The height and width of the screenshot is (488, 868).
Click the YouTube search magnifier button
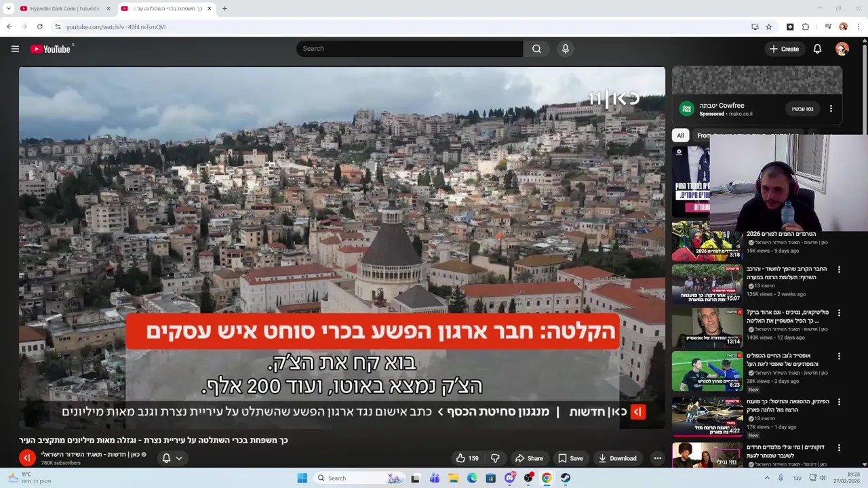[536, 49]
